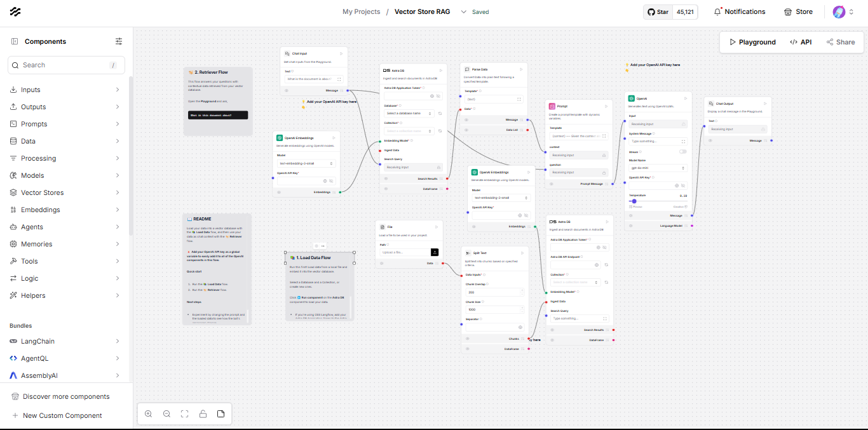This screenshot has width=868, height=430.
Task: Click the Share button
Action: click(x=840, y=42)
